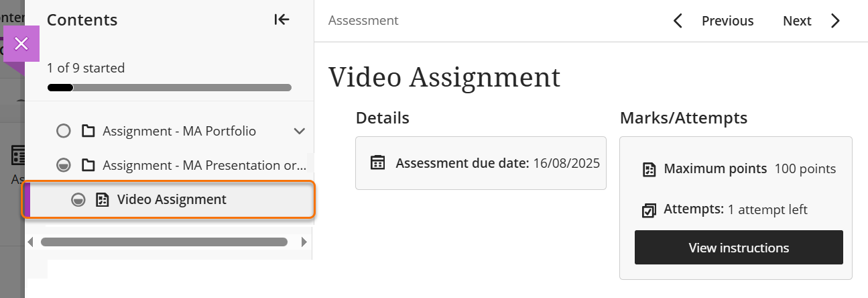Click the course progress bar

(169, 87)
